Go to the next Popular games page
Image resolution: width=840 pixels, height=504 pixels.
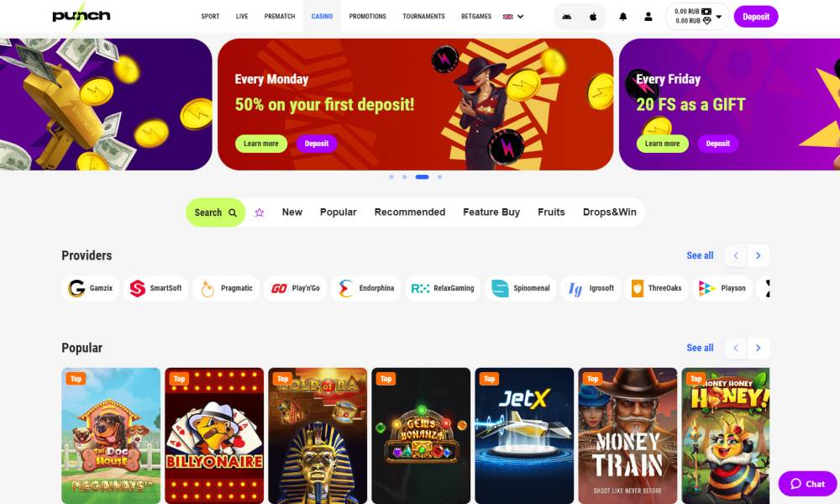pyautogui.click(x=758, y=348)
